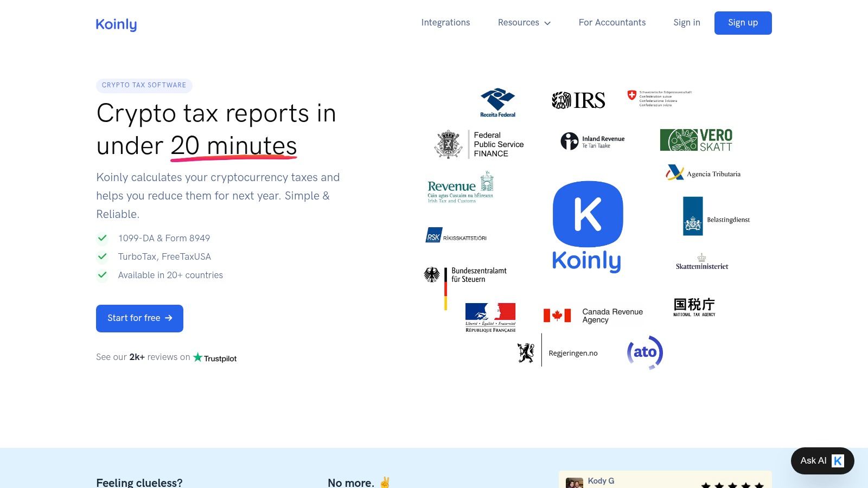Click the Trustpilot star logo
The image size is (868, 488).
click(215, 358)
